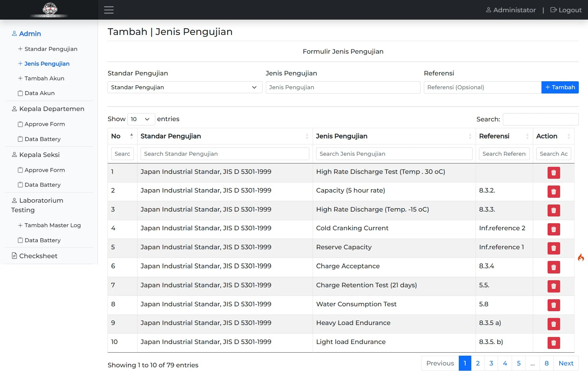Delete the Light load Endurance row
Image resolution: width=588 pixels, height=371 pixels.
click(553, 343)
